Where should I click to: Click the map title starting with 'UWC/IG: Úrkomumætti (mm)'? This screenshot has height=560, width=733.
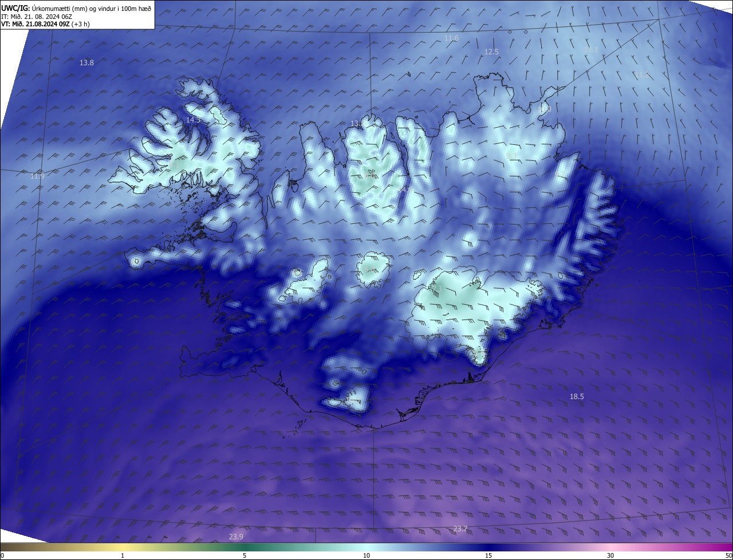[76, 9]
